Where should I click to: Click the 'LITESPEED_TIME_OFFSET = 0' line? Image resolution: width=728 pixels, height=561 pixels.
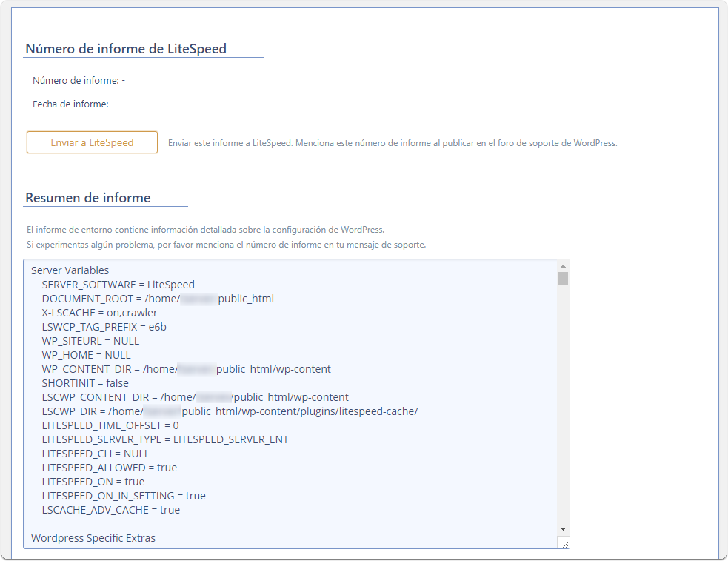point(110,425)
